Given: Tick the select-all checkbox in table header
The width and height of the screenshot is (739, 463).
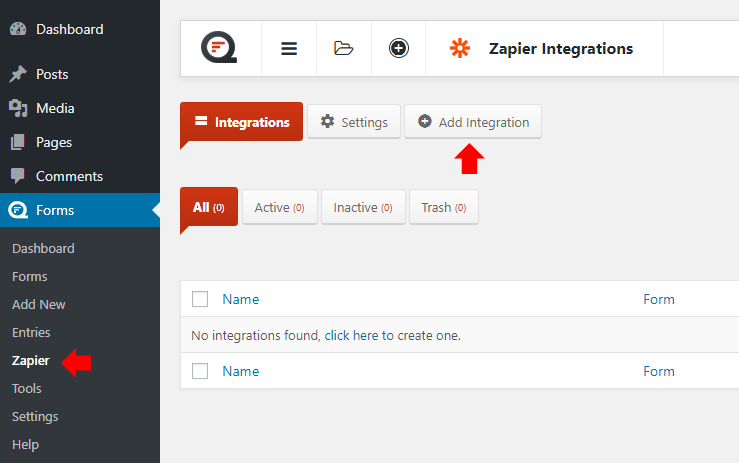Looking at the screenshot, I should point(200,299).
